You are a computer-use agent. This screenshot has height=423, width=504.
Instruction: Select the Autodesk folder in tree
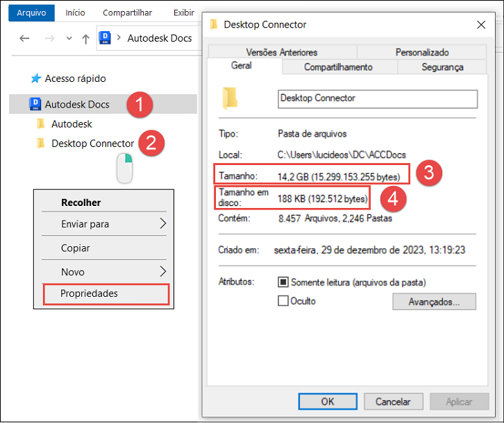click(72, 124)
